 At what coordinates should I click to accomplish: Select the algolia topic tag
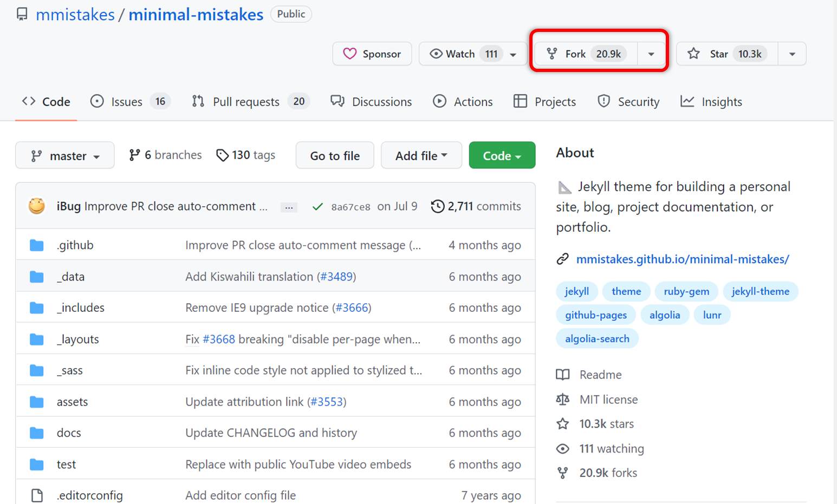665,315
